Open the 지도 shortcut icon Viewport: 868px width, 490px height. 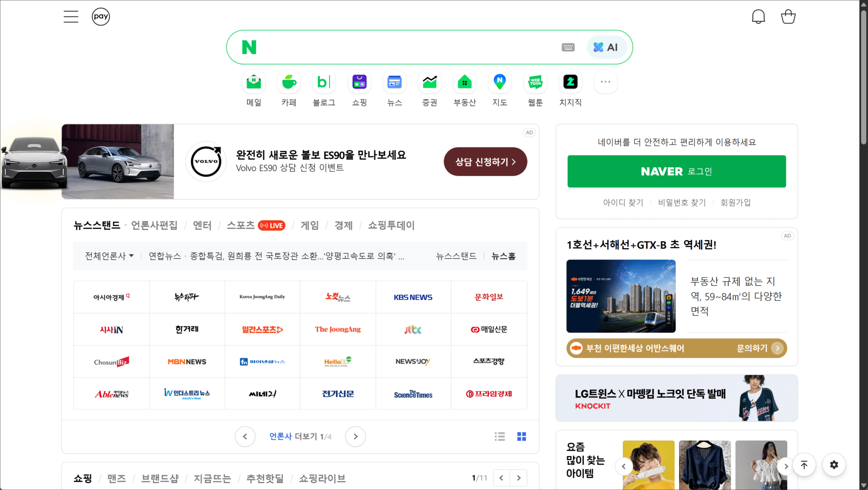500,82
